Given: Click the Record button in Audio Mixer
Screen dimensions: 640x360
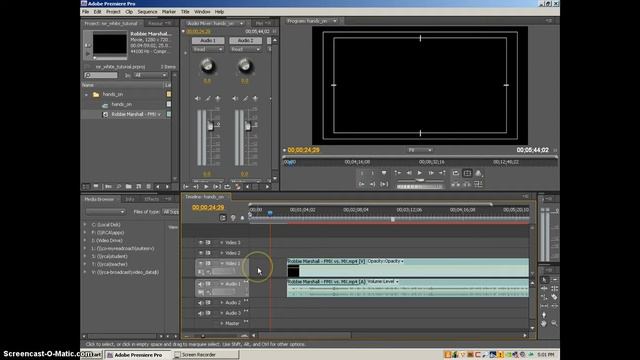Looking at the screenshot, I should pyautogui.click(x=238, y=187).
